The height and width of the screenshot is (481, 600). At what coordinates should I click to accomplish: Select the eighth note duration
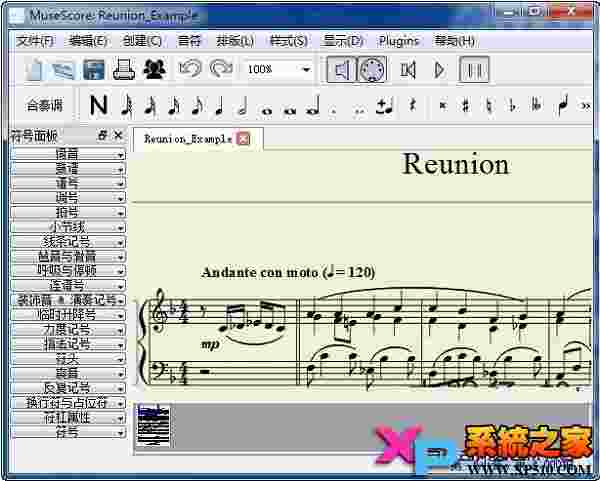point(197,104)
